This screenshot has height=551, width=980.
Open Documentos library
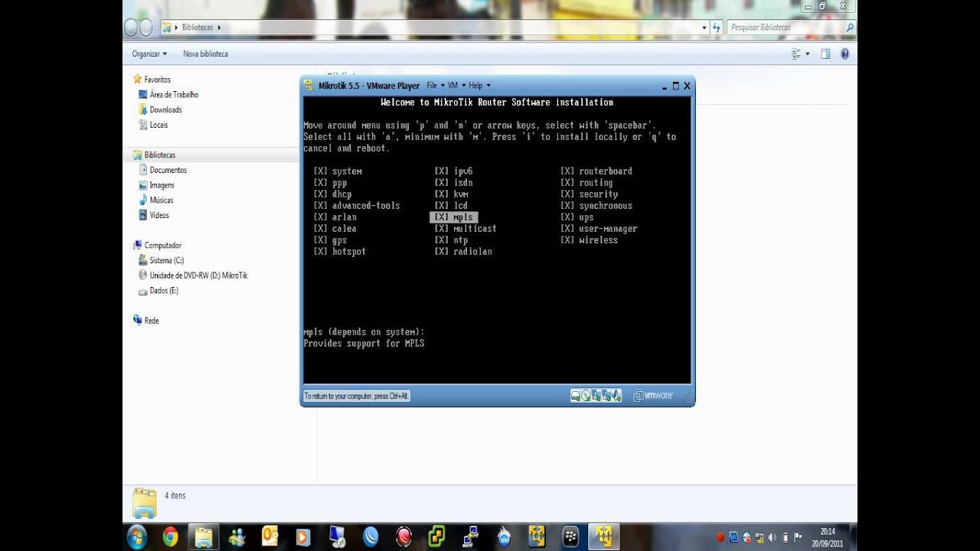coord(168,170)
